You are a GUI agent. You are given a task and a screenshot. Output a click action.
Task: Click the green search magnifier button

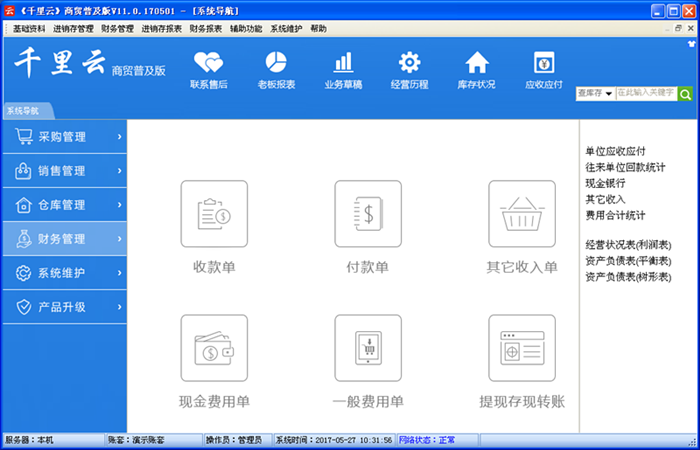click(x=685, y=93)
